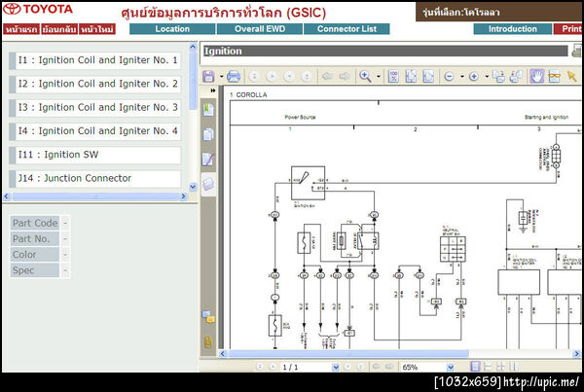Screen dimensions: 584x392
Task: Click connector list scrollbar down arrow
Action: point(193,187)
